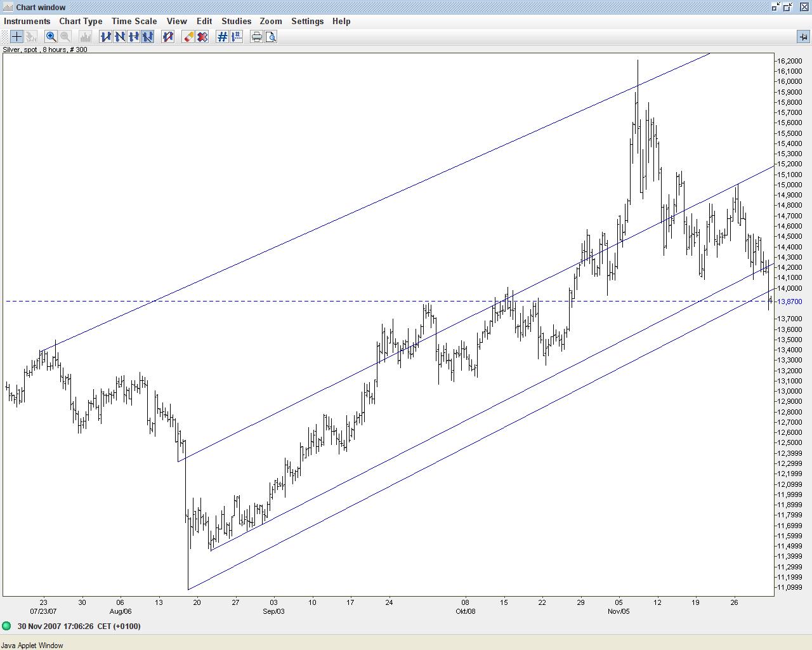Click the red X delete icon
The height and width of the screenshot is (650, 812).
tap(202, 37)
